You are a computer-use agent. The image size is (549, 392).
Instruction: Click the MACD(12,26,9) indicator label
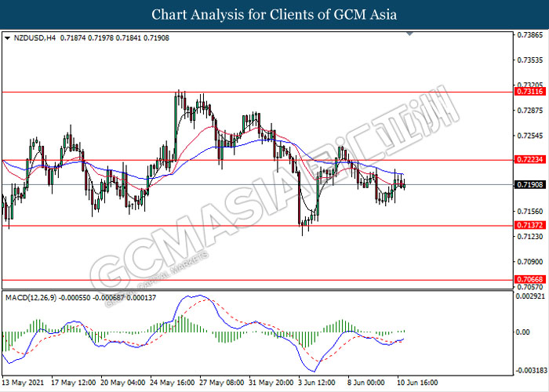[31, 298]
